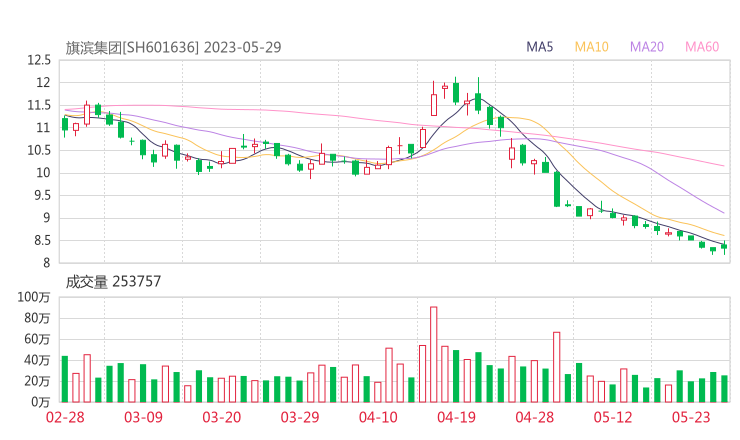Viewport: 740px width, 440px height.
Task: Click the MA20 legend label
Action: click(647, 47)
